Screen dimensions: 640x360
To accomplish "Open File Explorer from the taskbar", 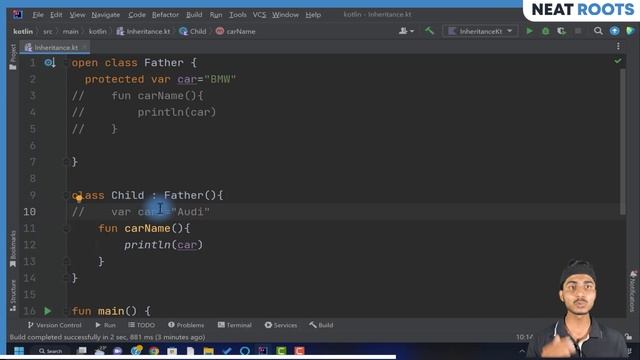I will pos(209,351).
